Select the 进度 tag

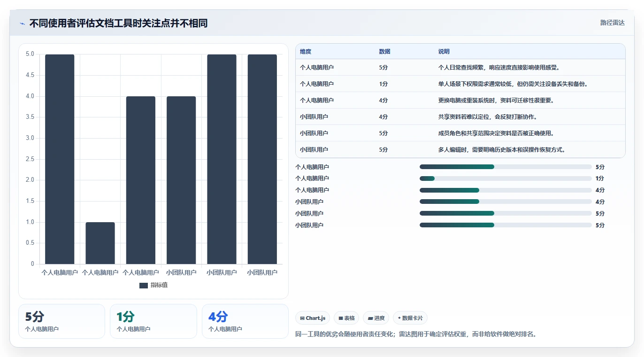(376, 318)
